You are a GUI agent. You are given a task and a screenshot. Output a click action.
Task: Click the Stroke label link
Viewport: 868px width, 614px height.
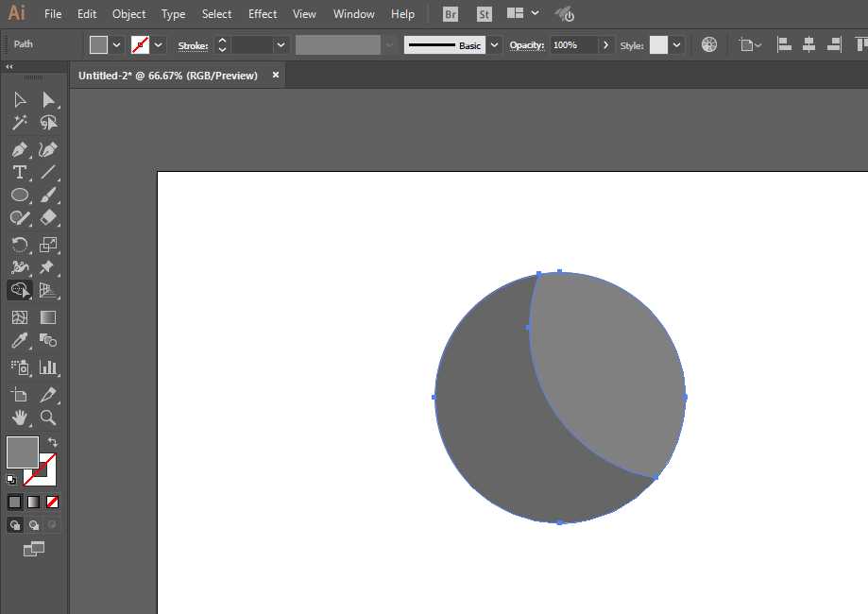[x=193, y=45]
